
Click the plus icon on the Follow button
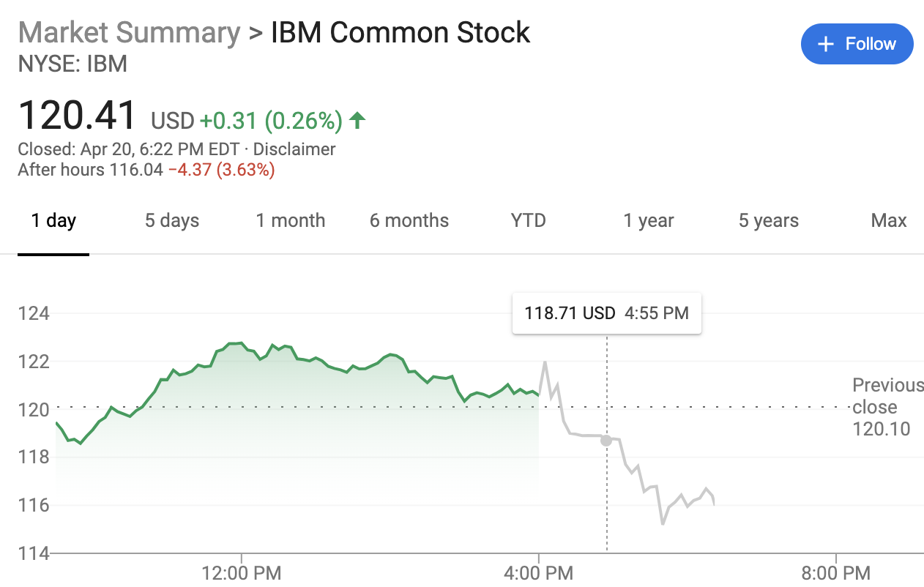[x=826, y=45]
